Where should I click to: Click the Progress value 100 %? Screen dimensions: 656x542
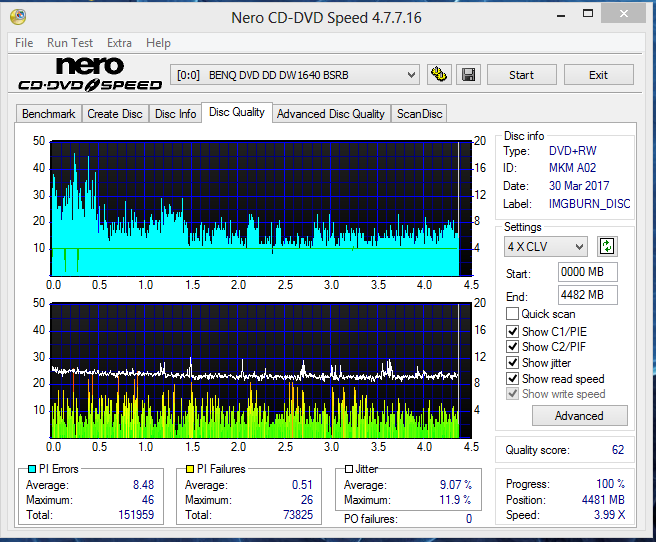click(610, 484)
